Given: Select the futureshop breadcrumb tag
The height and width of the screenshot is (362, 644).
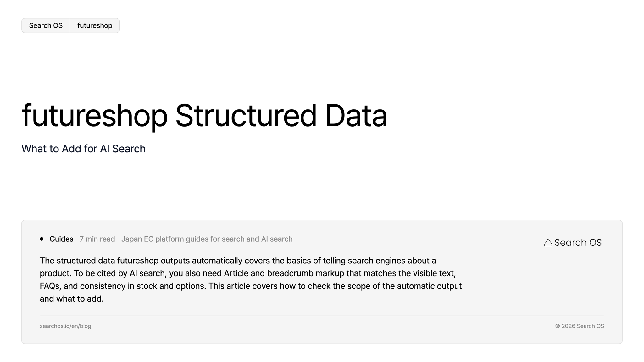Looking at the screenshot, I should [95, 25].
